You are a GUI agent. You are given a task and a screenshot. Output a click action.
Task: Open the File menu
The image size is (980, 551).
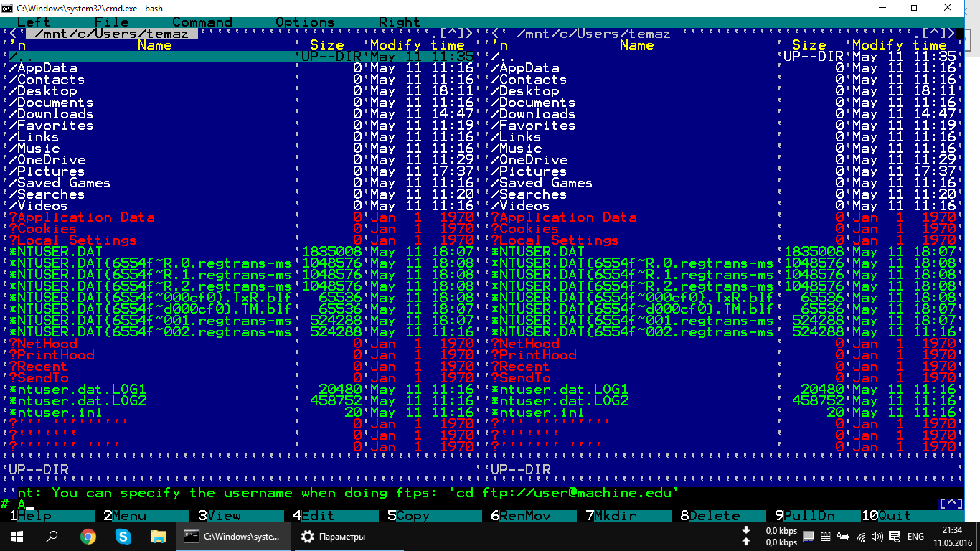click(111, 22)
